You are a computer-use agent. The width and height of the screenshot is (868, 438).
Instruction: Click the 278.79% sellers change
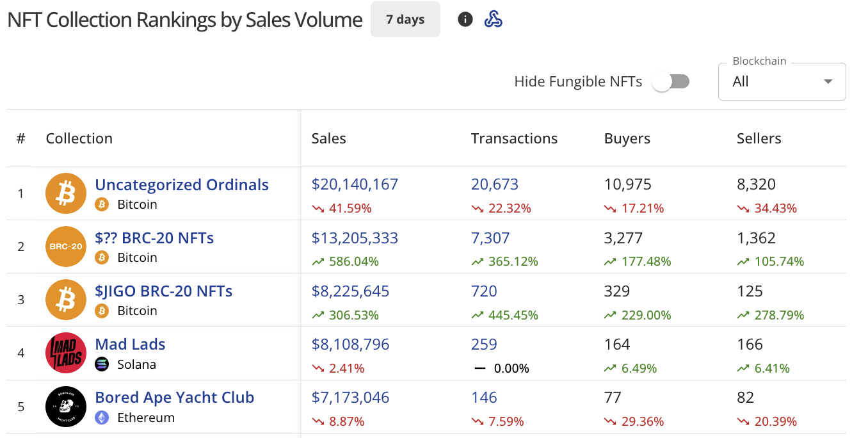[771, 315]
